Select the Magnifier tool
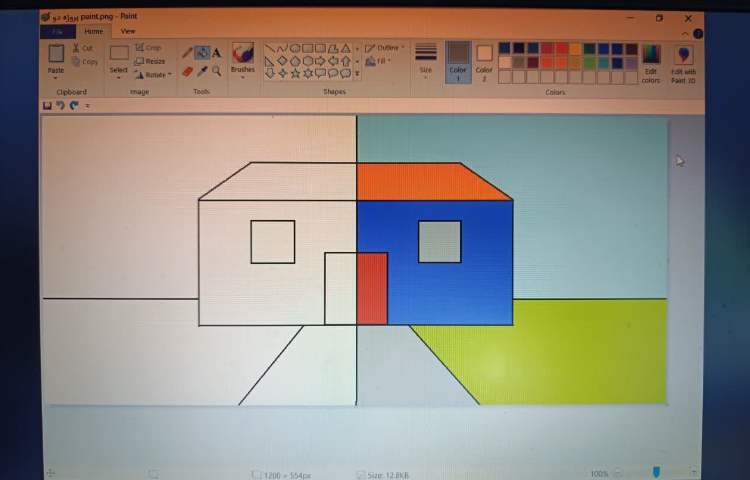This screenshot has width=750, height=480. (217, 71)
